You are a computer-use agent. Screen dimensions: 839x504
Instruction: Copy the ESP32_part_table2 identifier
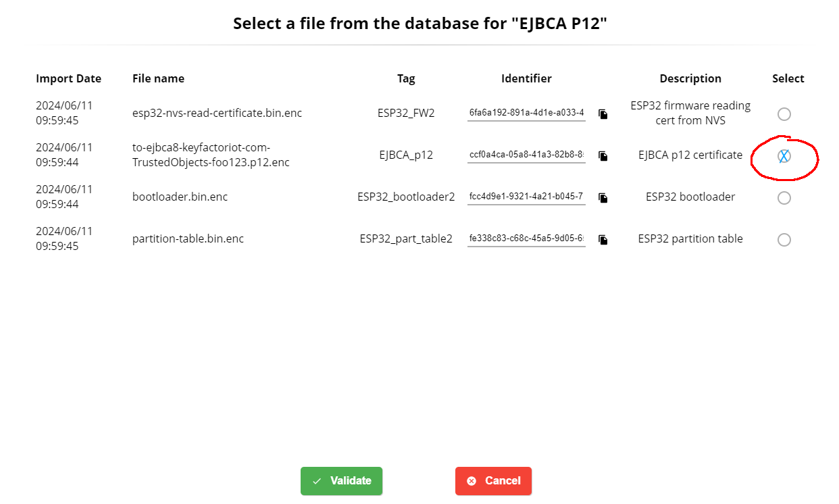click(603, 240)
